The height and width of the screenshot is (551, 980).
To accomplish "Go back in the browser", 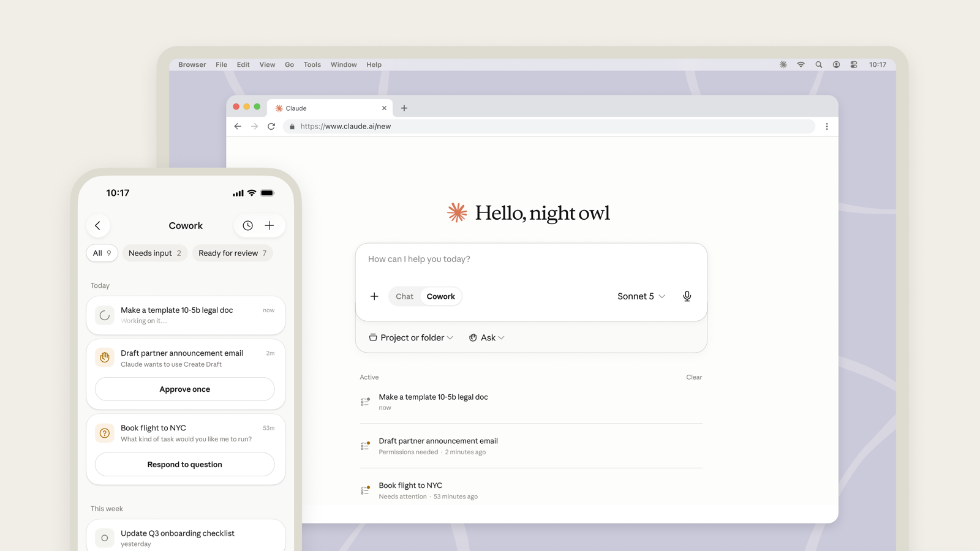I will tap(238, 126).
